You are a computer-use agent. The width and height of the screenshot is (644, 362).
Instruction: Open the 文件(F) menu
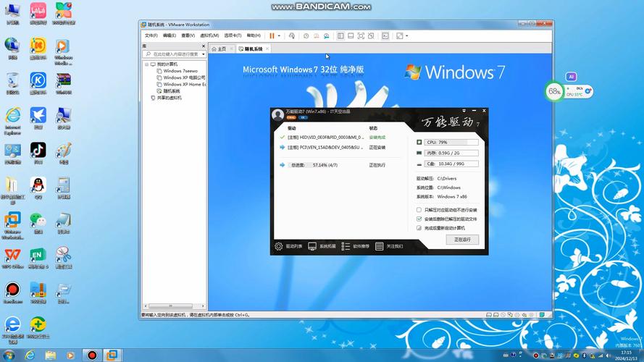pos(151,35)
